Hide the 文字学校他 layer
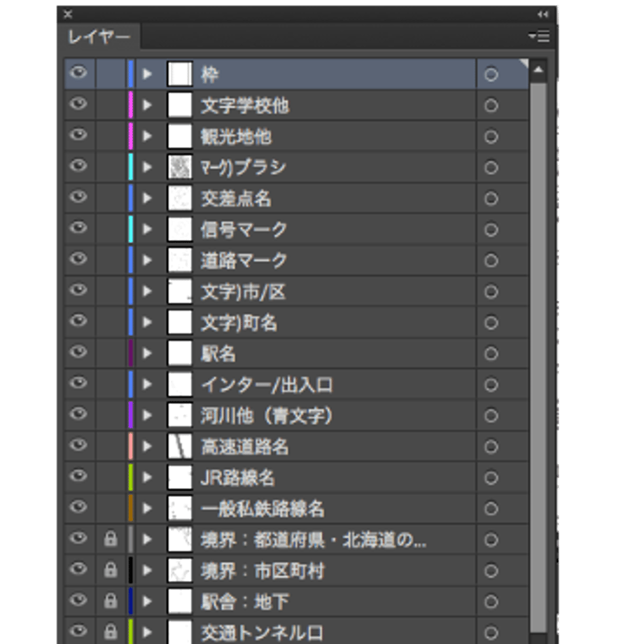 click(78, 104)
